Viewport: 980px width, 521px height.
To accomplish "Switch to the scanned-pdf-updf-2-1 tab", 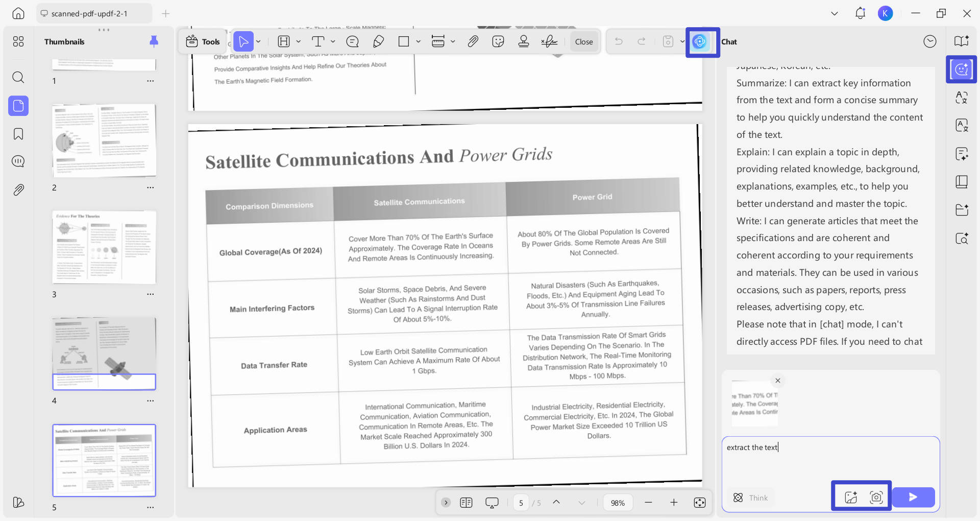I will (94, 13).
